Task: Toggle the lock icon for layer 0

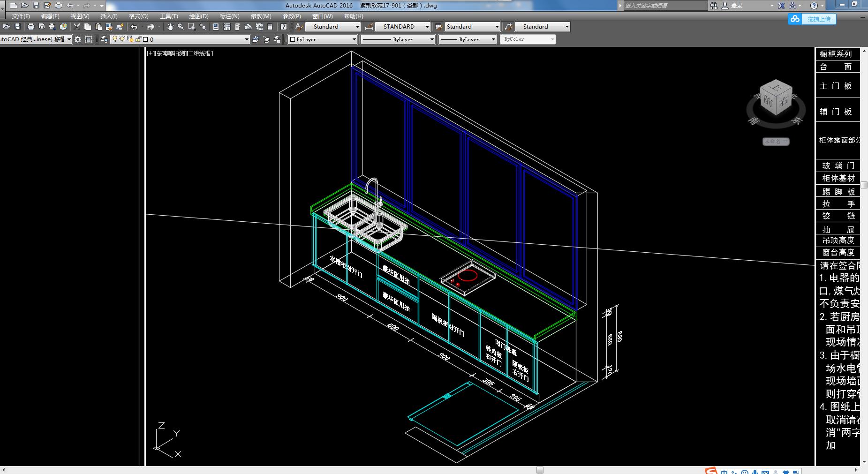Action: 138,39
